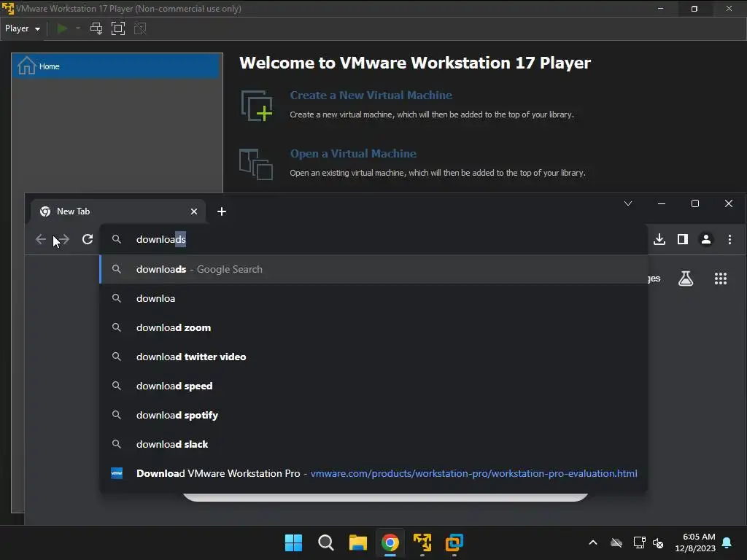This screenshot has width=747, height=560.
Task: Click the Chrome icon in the taskbar
Action: click(390, 542)
